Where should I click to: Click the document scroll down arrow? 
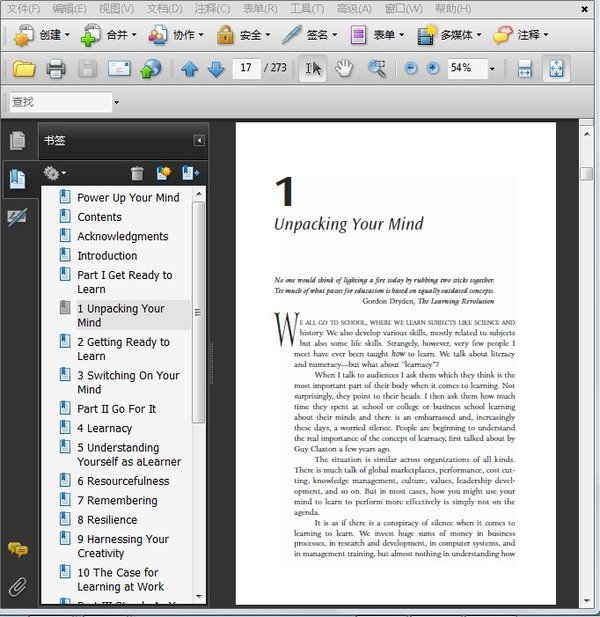587,600
